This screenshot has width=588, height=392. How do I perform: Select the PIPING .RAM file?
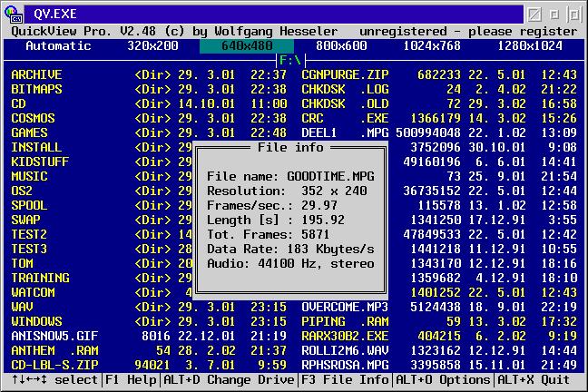(x=439, y=321)
